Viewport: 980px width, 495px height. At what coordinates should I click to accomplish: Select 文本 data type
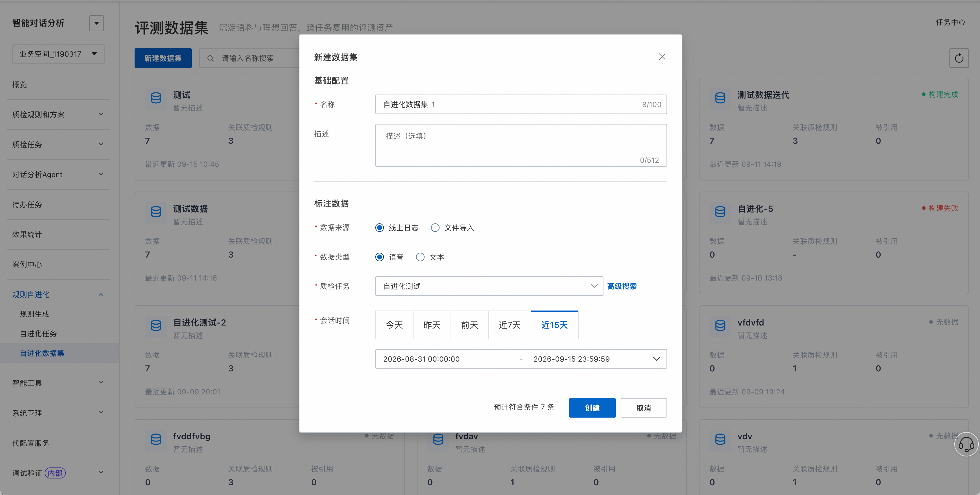tap(420, 257)
